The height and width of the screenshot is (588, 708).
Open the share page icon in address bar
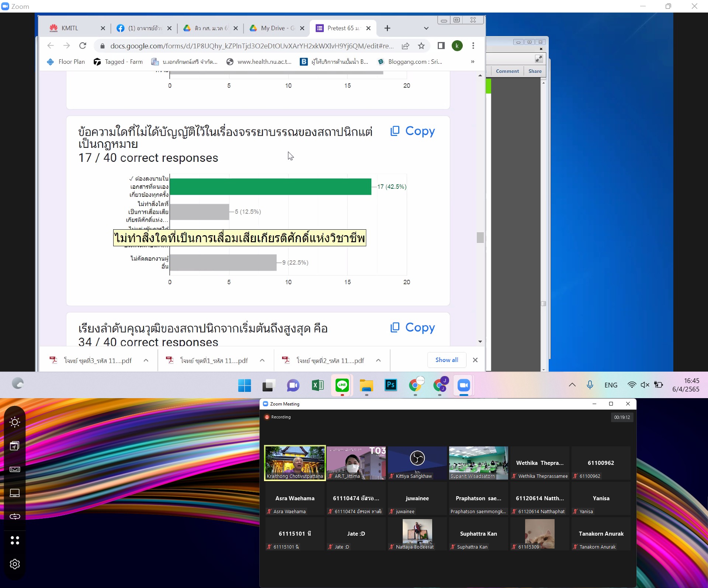tap(405, 46)
